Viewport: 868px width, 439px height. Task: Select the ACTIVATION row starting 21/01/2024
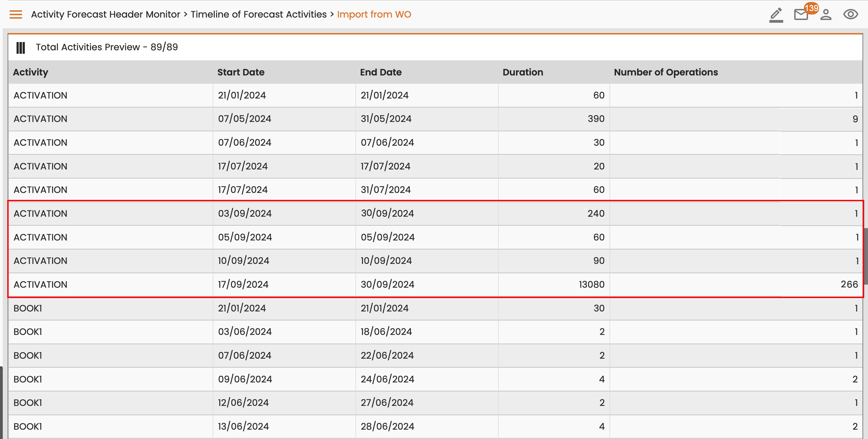(x=435, y=95)
